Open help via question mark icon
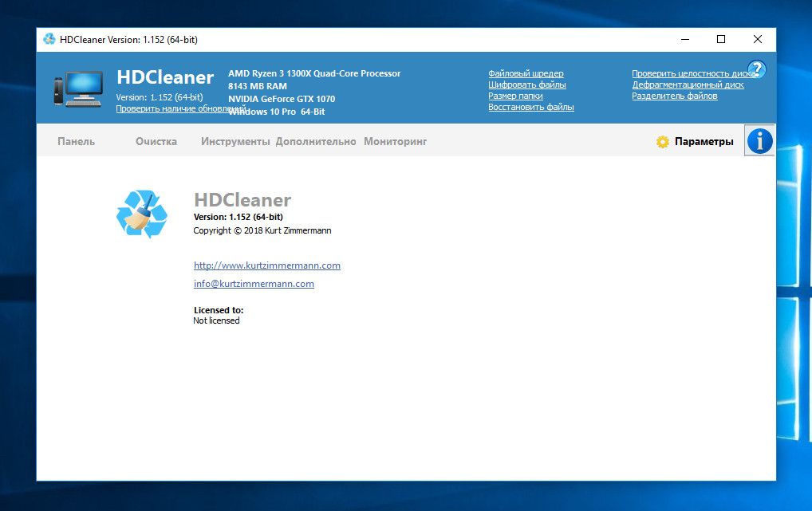The width and height of the screenshot is (812, 511). click(x=756, y=69)
